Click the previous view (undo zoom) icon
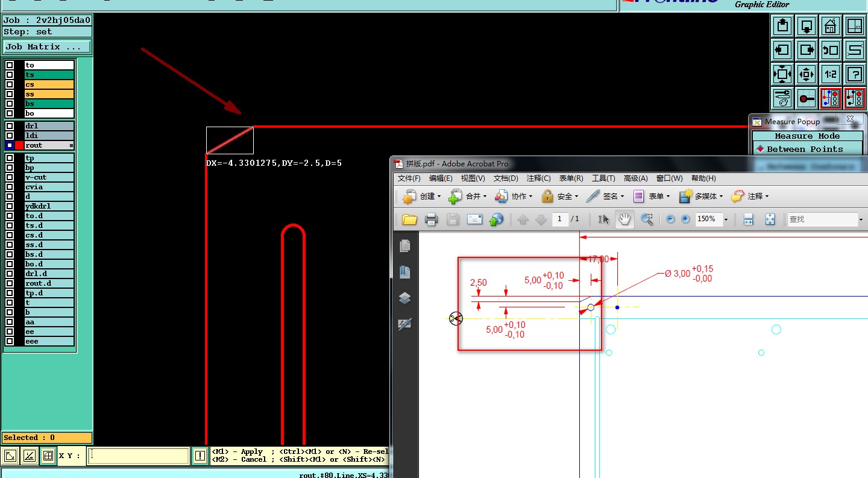 (831, 50)
